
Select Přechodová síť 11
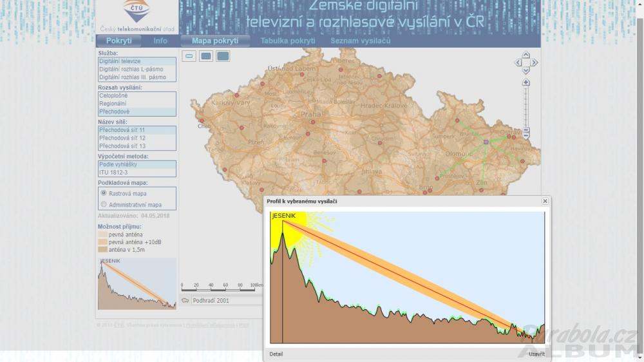(137, 130)
